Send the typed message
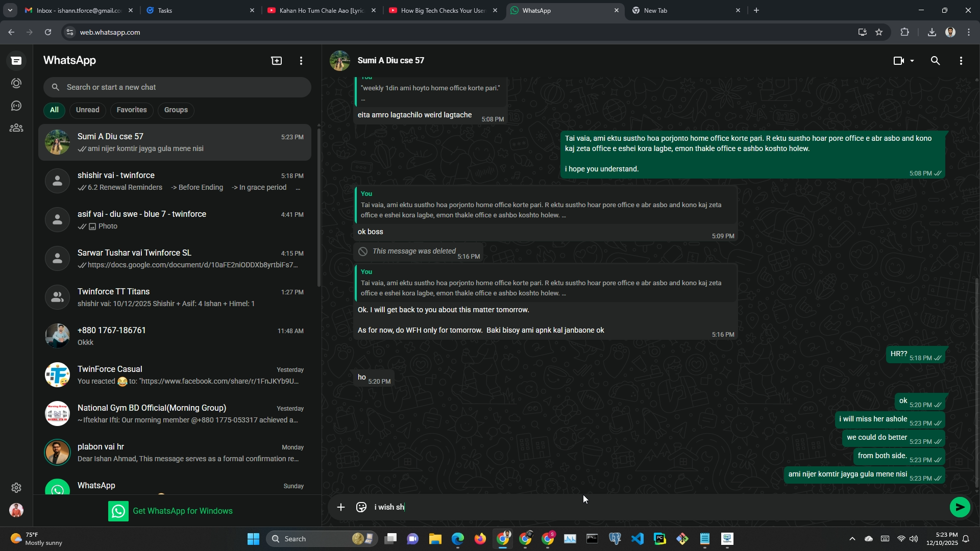 pos(960,507)
